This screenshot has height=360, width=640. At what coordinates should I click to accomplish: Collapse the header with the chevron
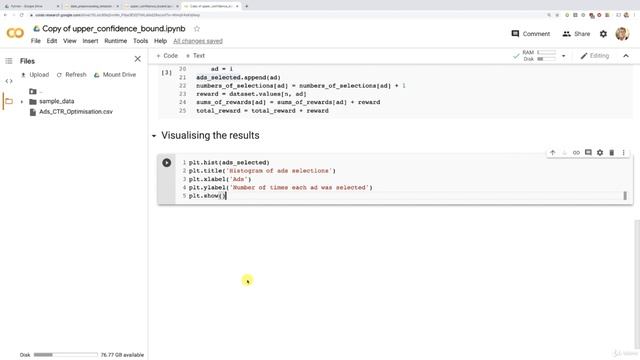point(626,56)
